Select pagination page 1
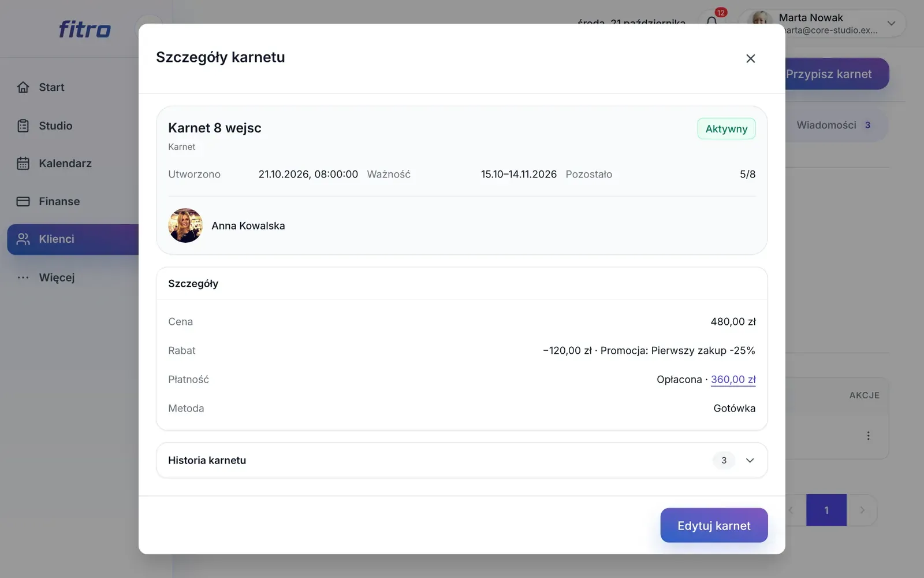Viewport: 924px width, 578px height. (x=826, y=510)
